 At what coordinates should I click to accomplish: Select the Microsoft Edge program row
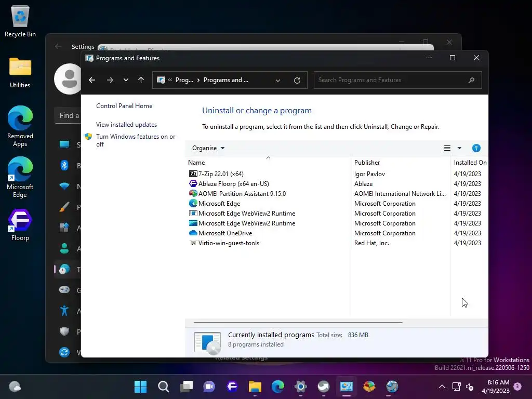click(336, 204)
